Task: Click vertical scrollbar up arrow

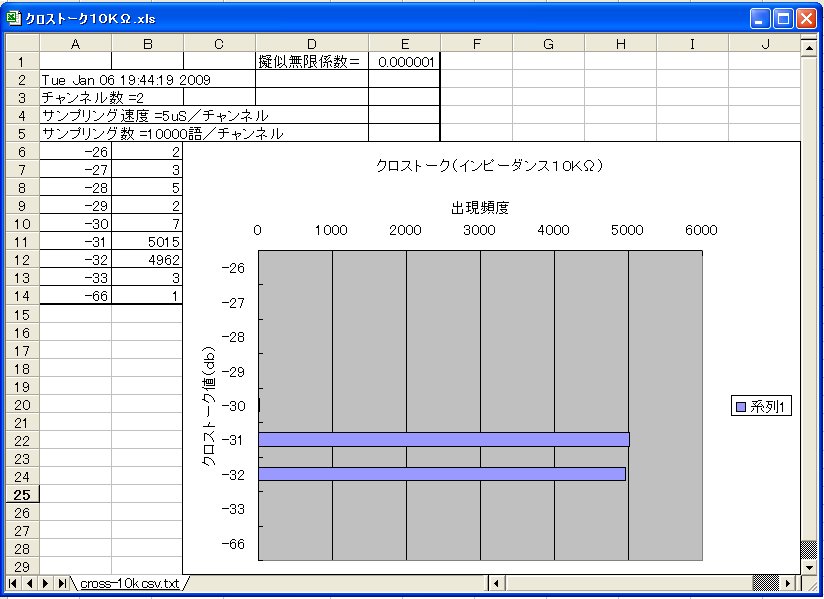Action: click(809, 48)
